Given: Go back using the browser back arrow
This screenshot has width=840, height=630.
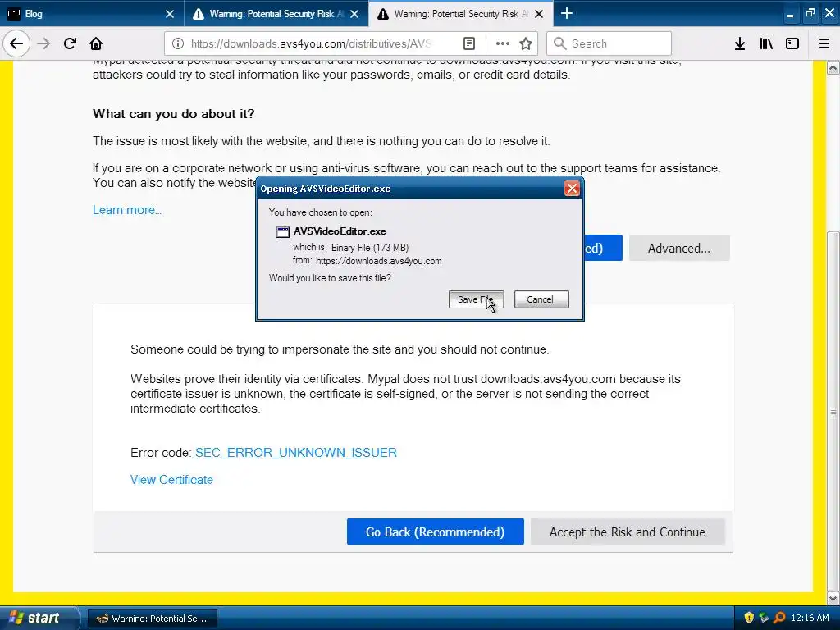Looking at the screenshot, I should pyautogui.click(x=16, y=43).
